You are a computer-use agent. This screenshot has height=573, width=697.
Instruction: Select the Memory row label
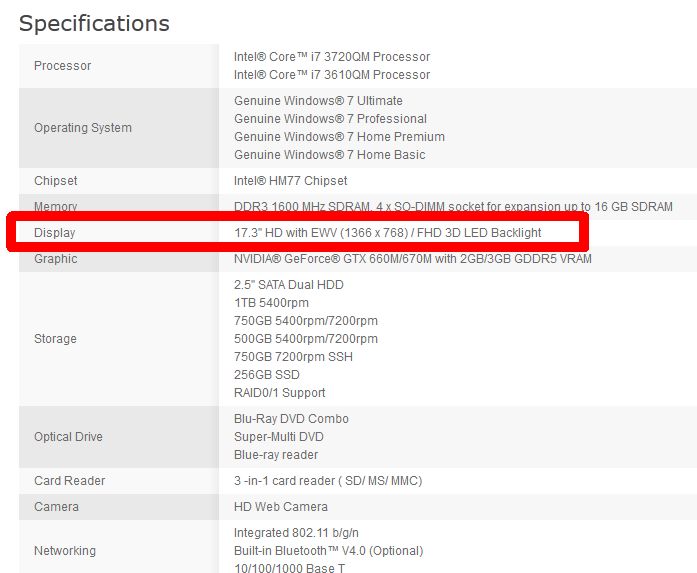(56, 207)
